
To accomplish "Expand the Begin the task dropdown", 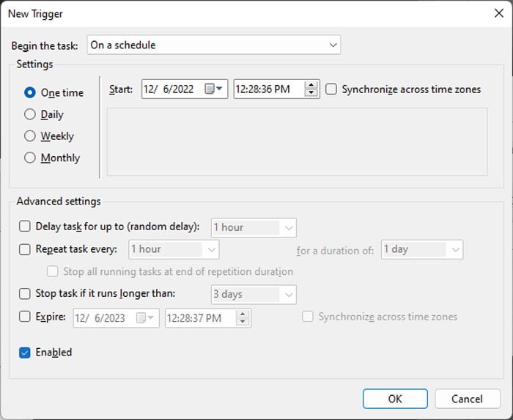I will click(214, 45).
